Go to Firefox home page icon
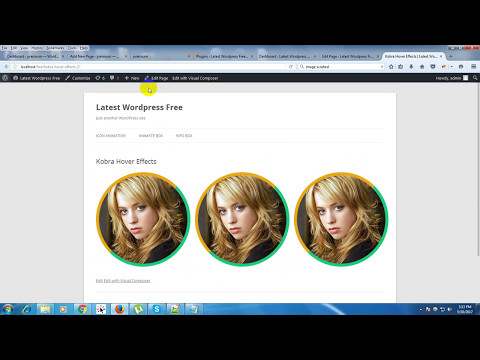The height and width of the screenshot is (360, 480). (422, 67)
